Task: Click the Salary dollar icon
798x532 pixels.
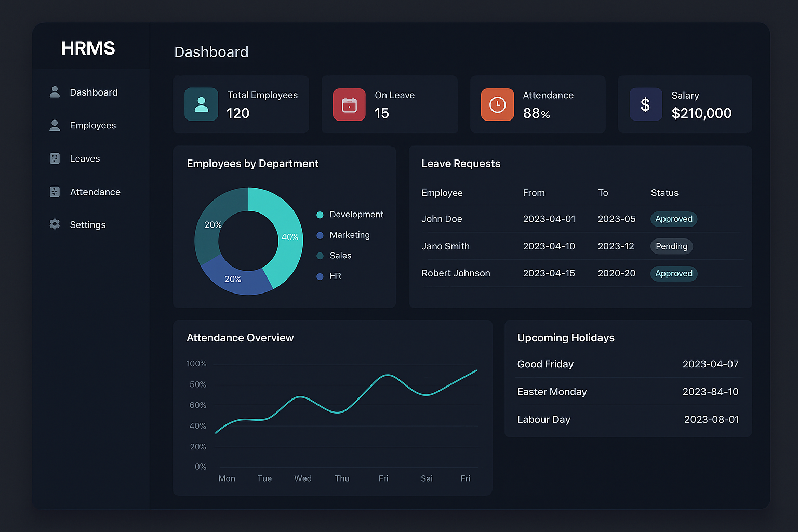Action: point(645,104)
